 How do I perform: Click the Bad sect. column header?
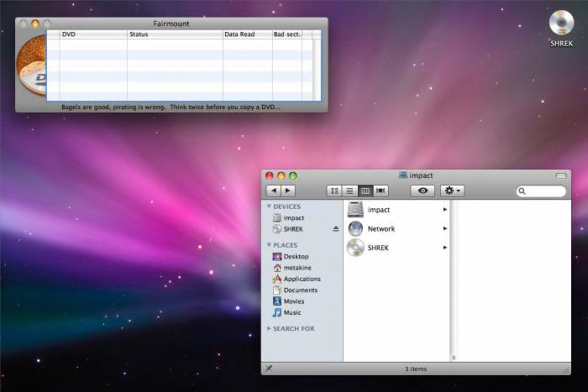(x=287, y=34)
